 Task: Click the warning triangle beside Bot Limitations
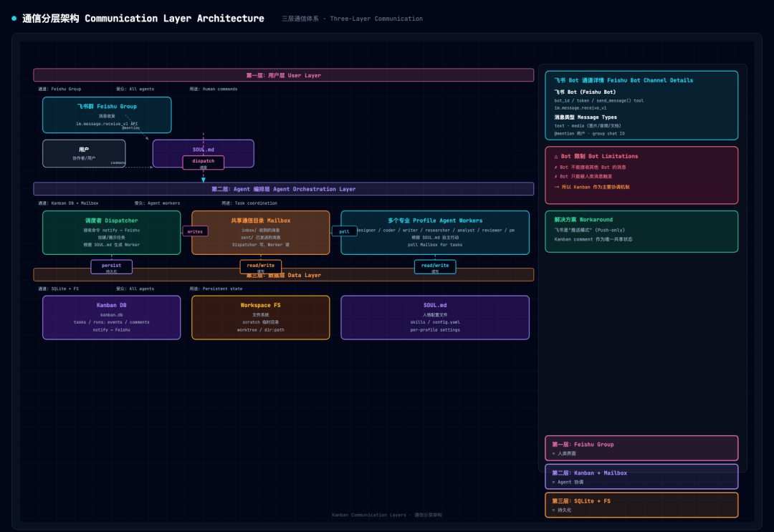(x=556, y=156)
